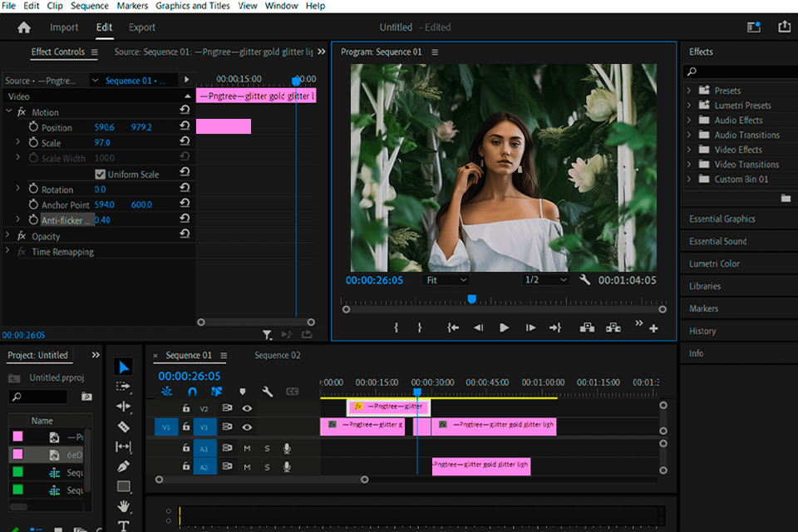Open Timeline display settings wrench
Image resolution: width=798 pixels, height=532 pixels.
coord(267,392)
